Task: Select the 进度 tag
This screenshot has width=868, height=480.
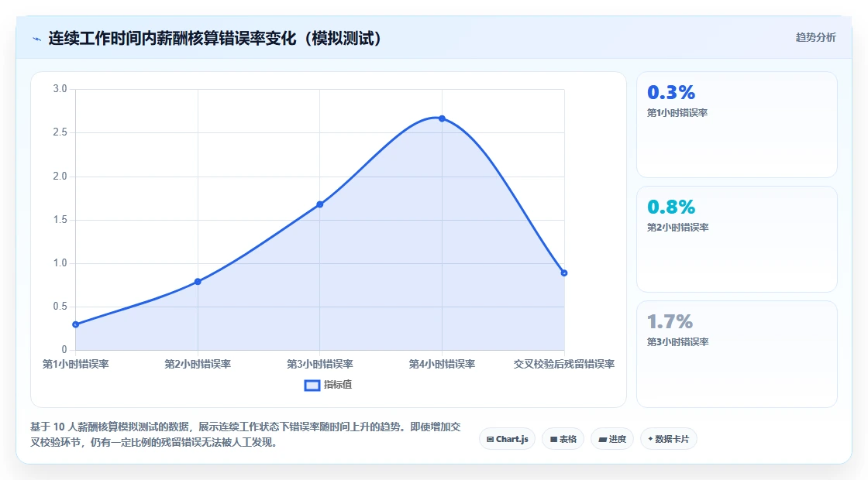Action: point(612,439)
